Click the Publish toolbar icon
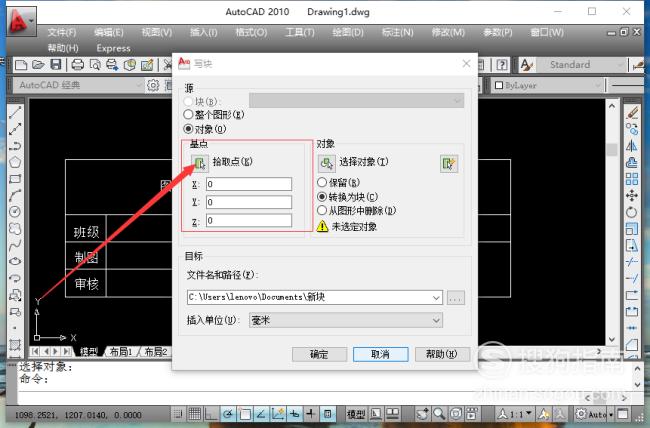Screen dimensions: 650x428 112,65
